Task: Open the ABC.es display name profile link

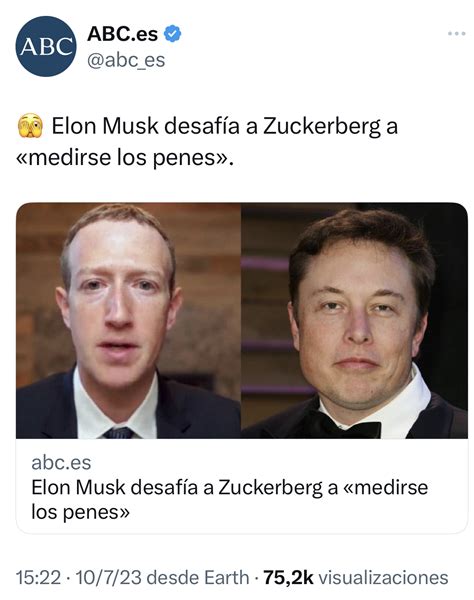Action: pyautogui.click(x=122, y=34)
